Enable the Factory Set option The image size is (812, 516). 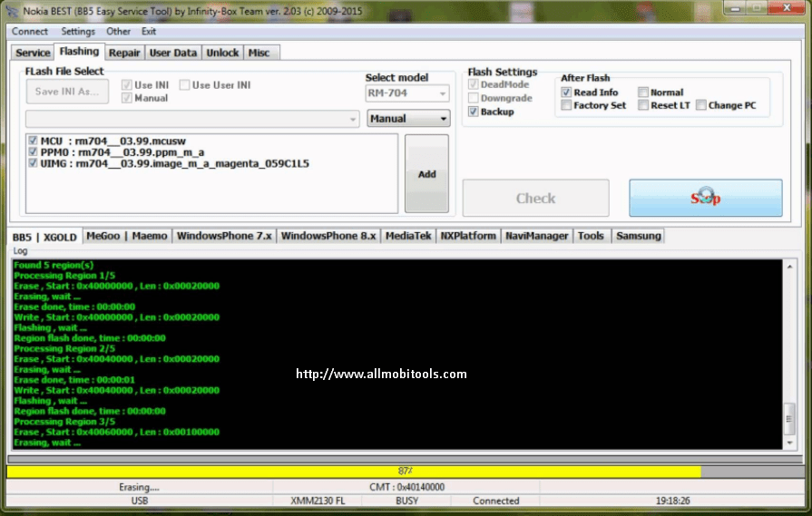(x=566, y=105)
